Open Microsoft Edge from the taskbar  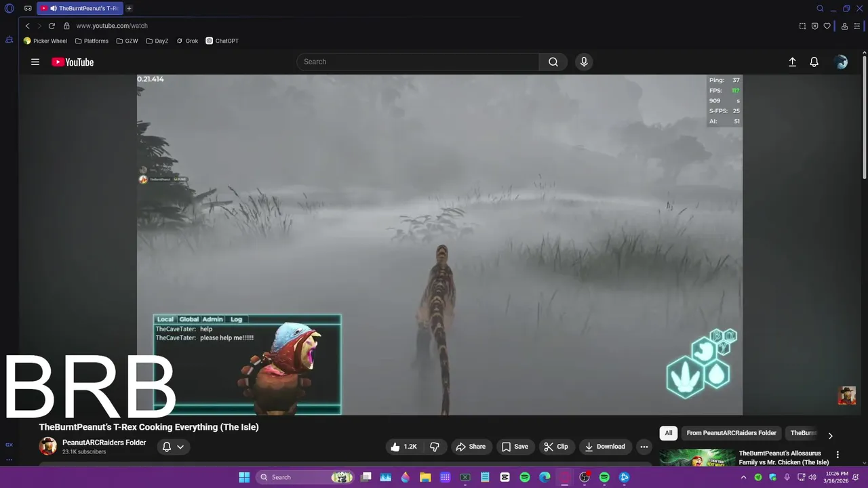[545, 477]
